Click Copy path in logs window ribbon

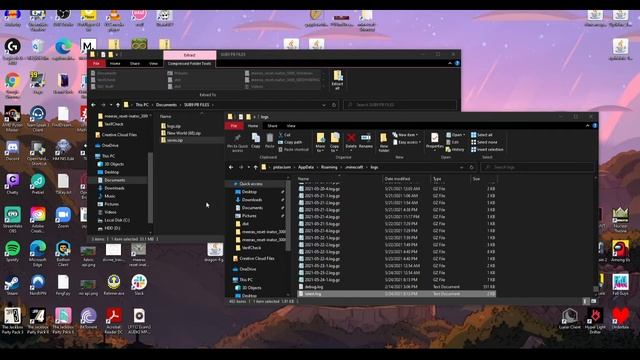pos(290,142)
